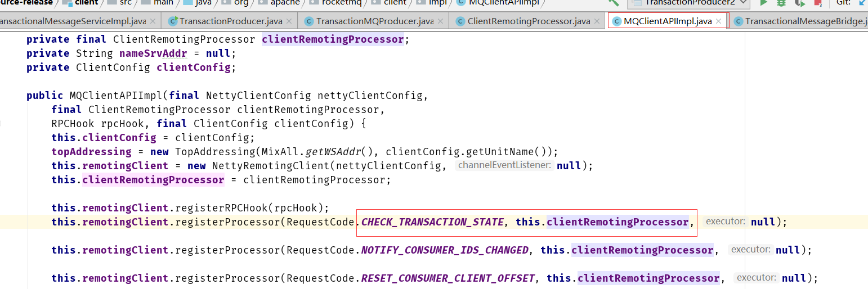Image resolution: width=868 pixels, height=289 pixels.
Task: Click RESET_CONSUMER_CLIENT_OFFSET constant in the code
Action: point(448,278)
